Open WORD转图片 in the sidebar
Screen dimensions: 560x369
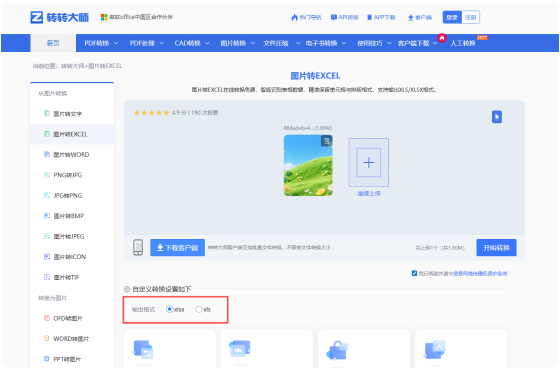pos(71,339)
